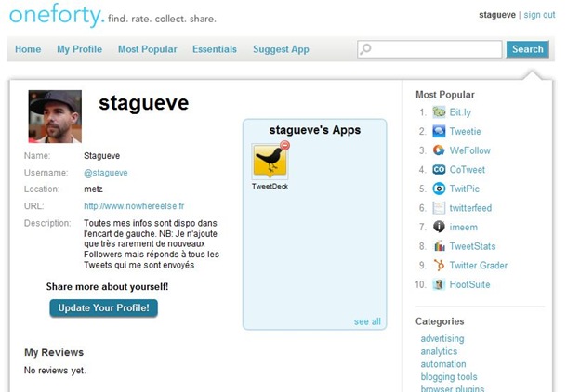Click the stagueve profile photo
Screen dimensions: 567x392
click(x=55, y=116)
